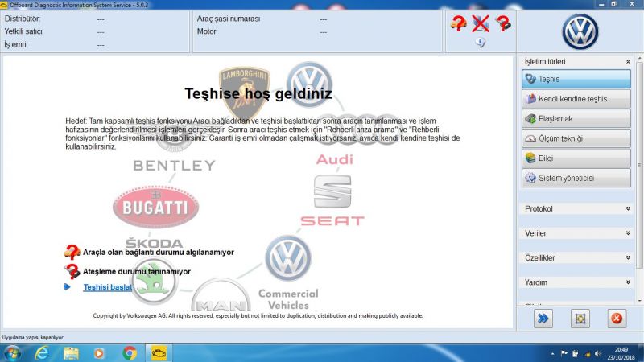Screen dimensions: 644x362
Task: Click the blue arrow beside Teşhisi başlat
Action: 68,286
